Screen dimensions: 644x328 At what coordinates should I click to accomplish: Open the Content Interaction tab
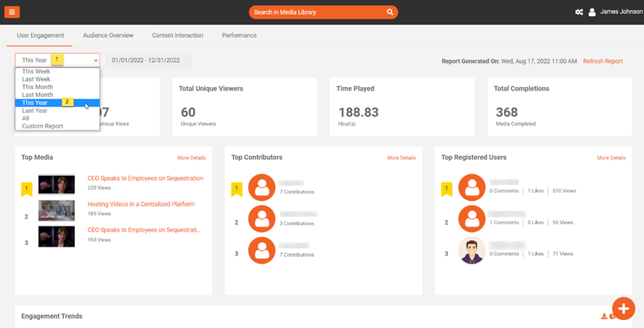178,36
